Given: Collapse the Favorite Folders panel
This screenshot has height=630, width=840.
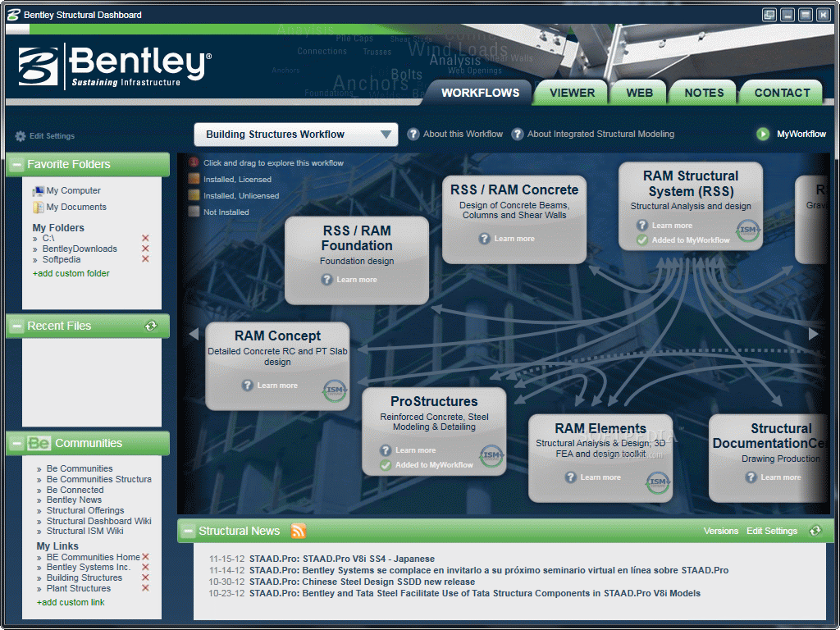Looking at the screenshot, I should (x=16, y=165).
